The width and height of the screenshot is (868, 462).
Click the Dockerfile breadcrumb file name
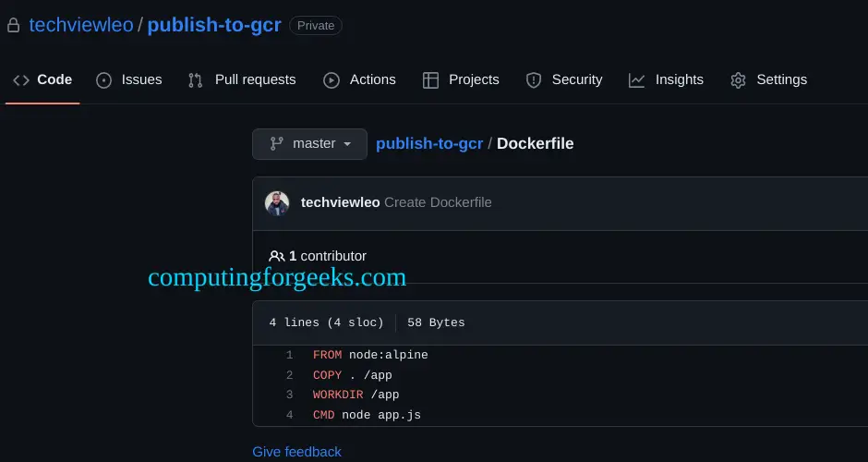click(x=535, y=143)
